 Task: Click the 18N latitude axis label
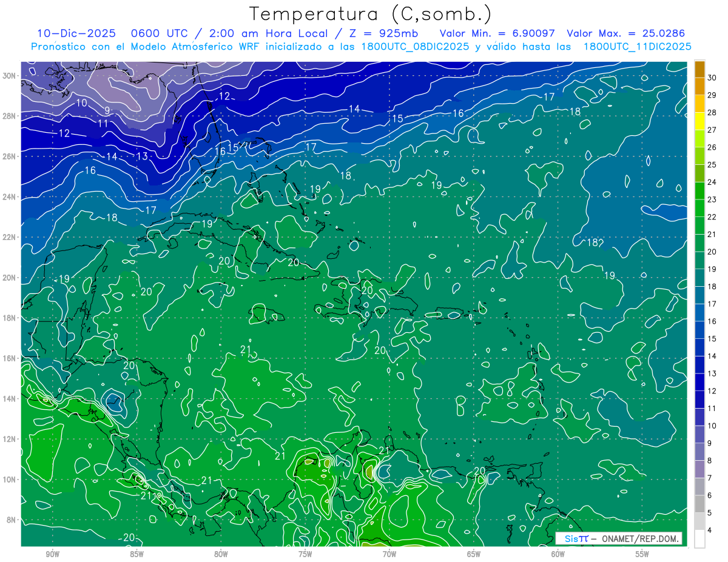click(10, 318)
